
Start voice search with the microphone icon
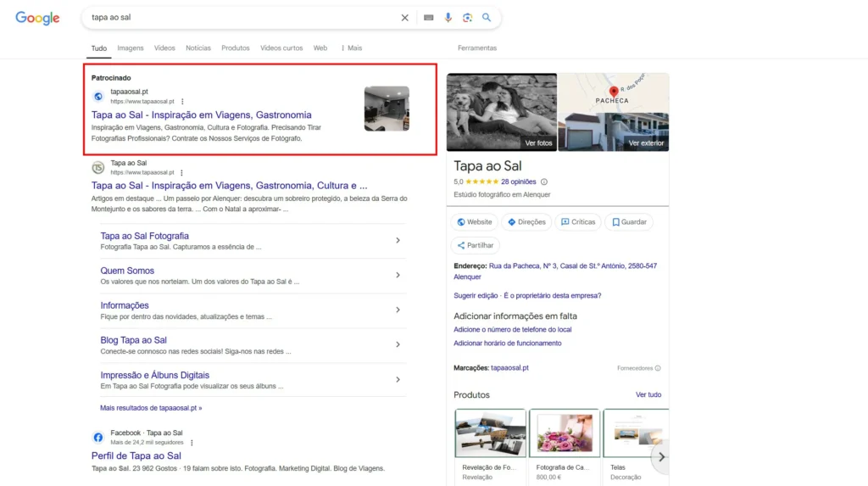pos(448,18)
